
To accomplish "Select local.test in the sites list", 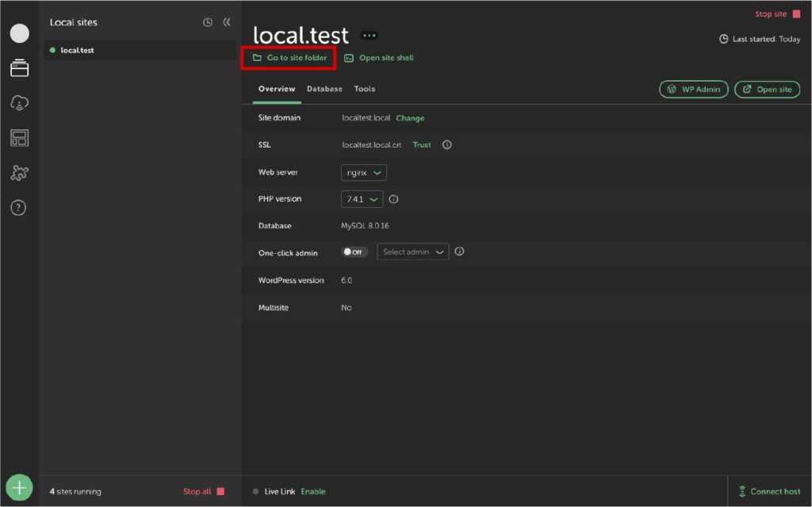I will pos(77,50).
